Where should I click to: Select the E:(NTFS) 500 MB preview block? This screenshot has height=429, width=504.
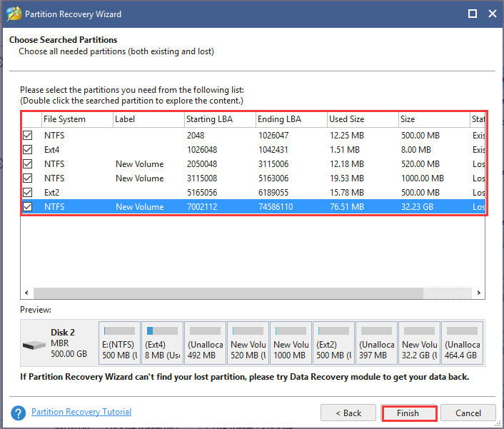pyautogui.click(x=119, y=343)
